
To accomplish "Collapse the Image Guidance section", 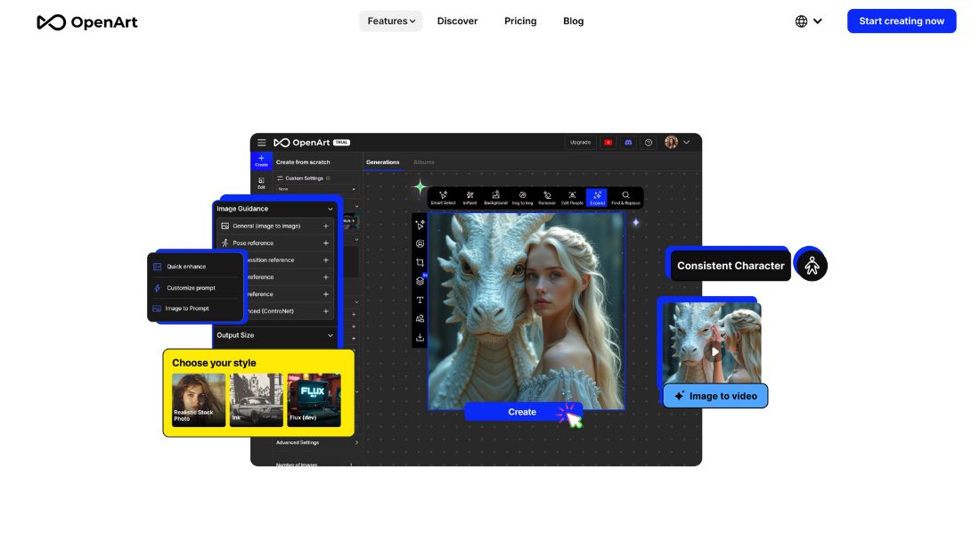I will coord(330,209).
